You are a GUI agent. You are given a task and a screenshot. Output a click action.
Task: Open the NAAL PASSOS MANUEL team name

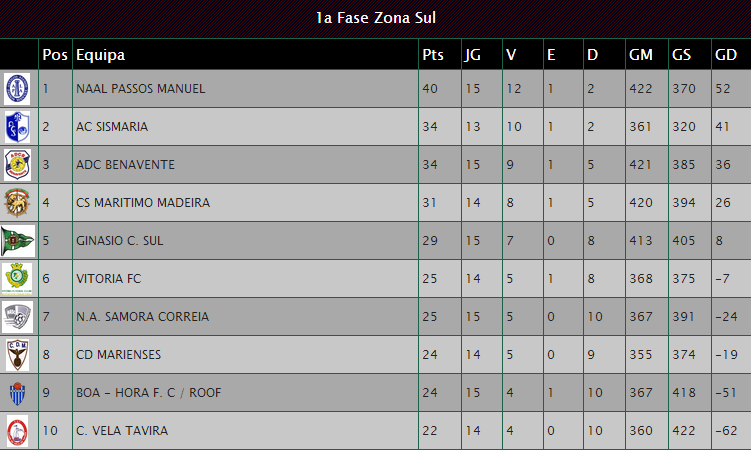[140, 89]
